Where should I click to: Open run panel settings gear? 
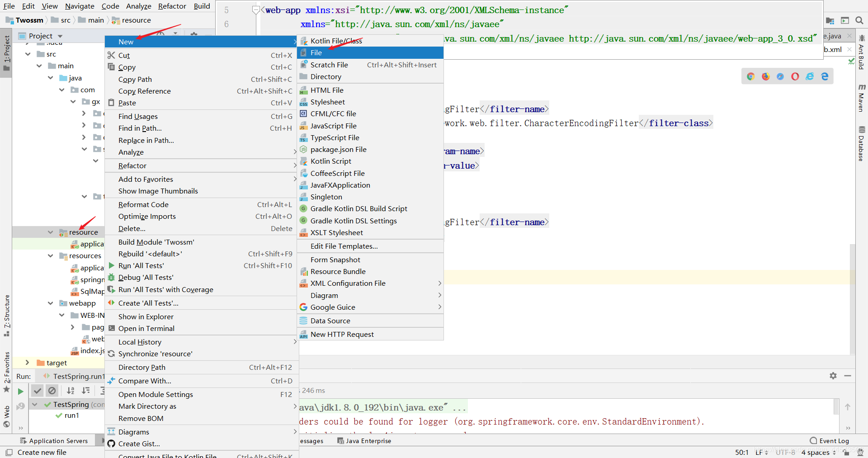(833, 376)
